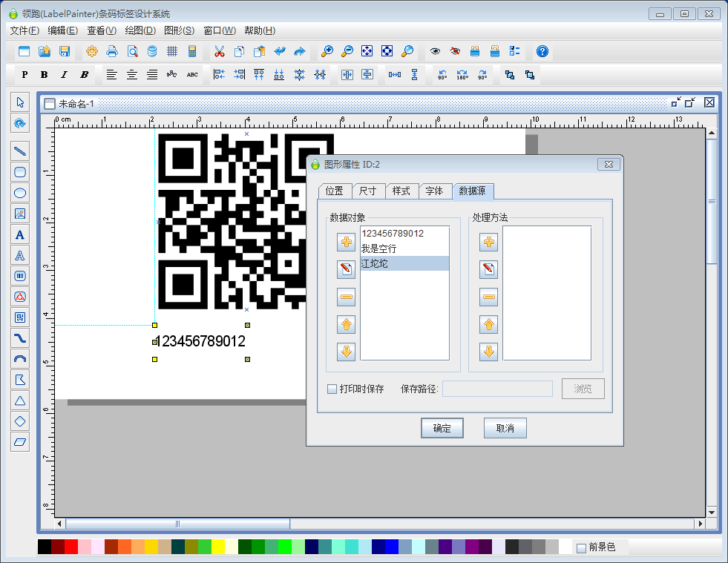728x563 pixels.
Task: Click the eye show icon in toolbar
Action: coord(435,51)
